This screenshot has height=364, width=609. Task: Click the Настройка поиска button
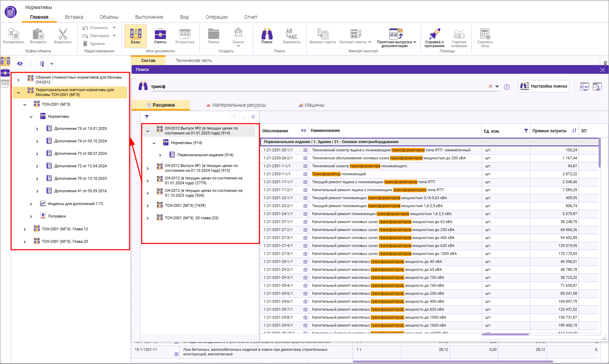point(544,86)
